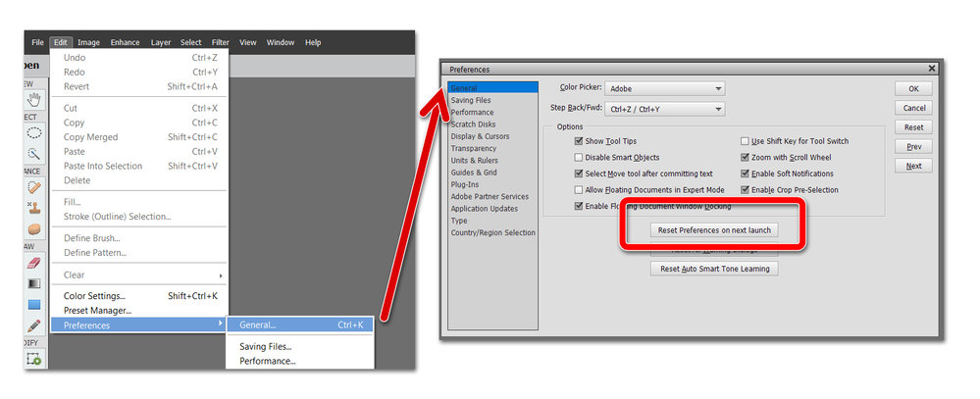Toggle Show Tool Tips checkbox
The height and width of the screenshot is (399, 980).
579,142
